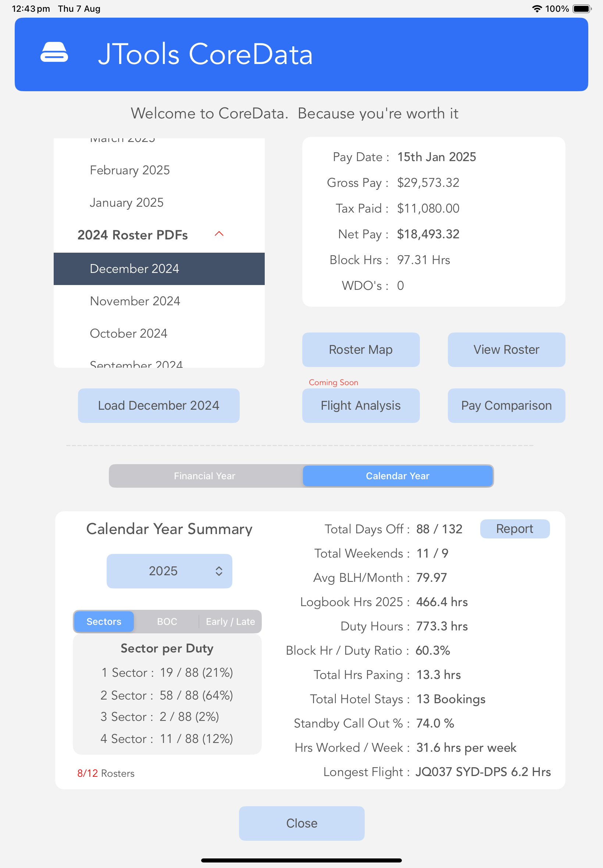
Task: Close the CoreData screen
Action: click(x=301, y=823)
